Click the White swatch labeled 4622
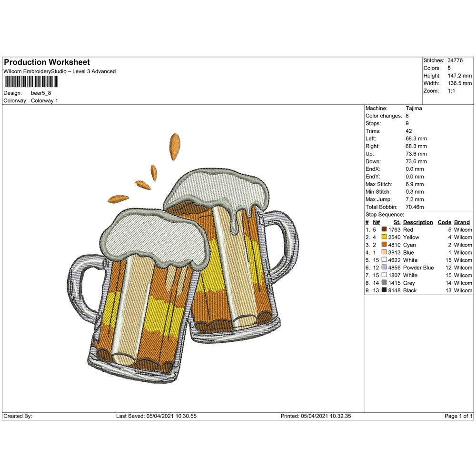The image size is (476, 476). pos(384,260)
